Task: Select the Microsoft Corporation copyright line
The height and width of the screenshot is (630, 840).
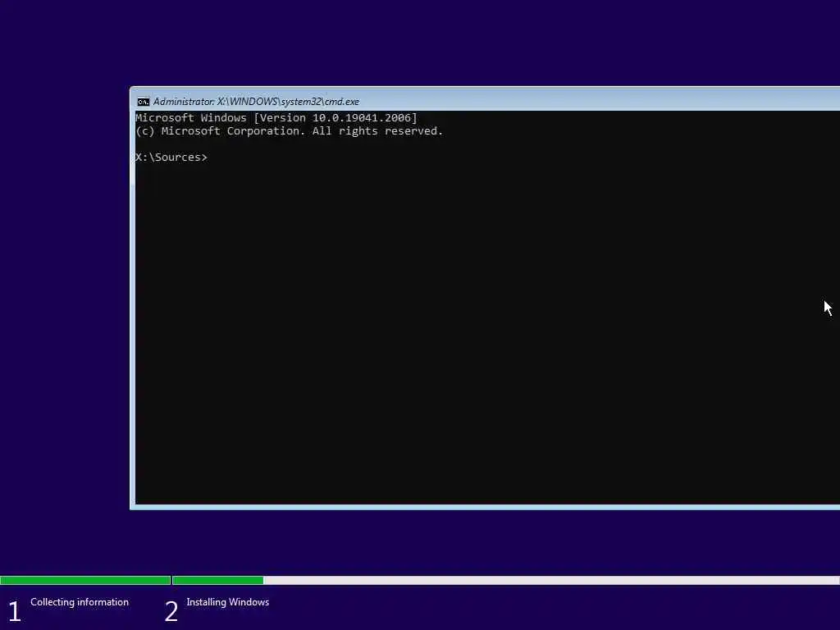Action: (x=290, y=131)
